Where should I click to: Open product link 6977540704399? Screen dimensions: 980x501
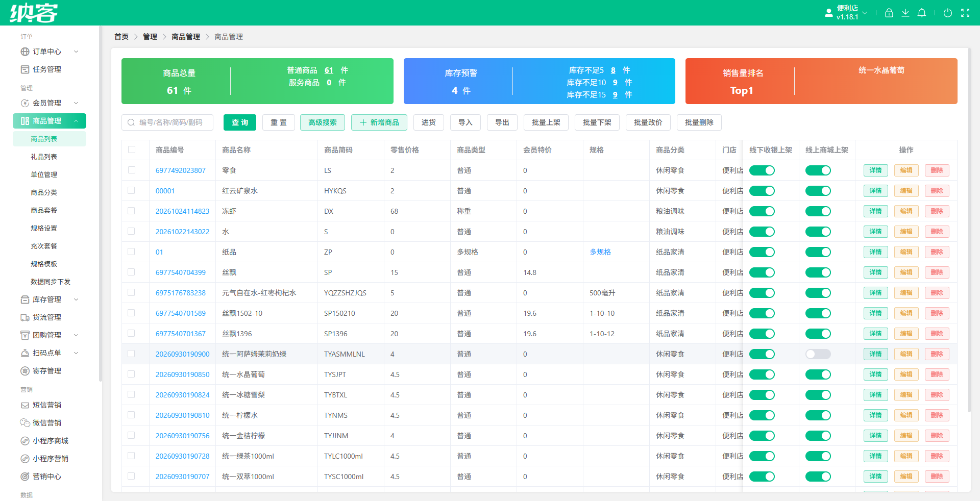click(181, 272)
